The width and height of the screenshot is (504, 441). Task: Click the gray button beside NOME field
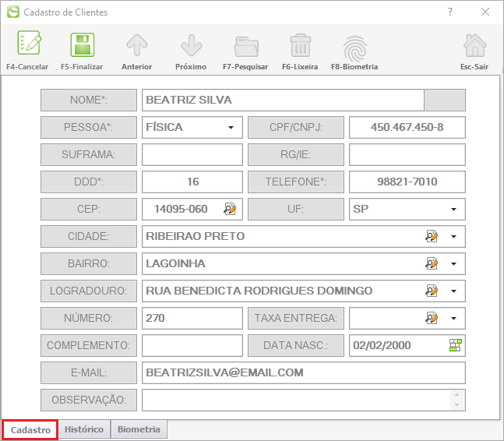click(445, 100)
